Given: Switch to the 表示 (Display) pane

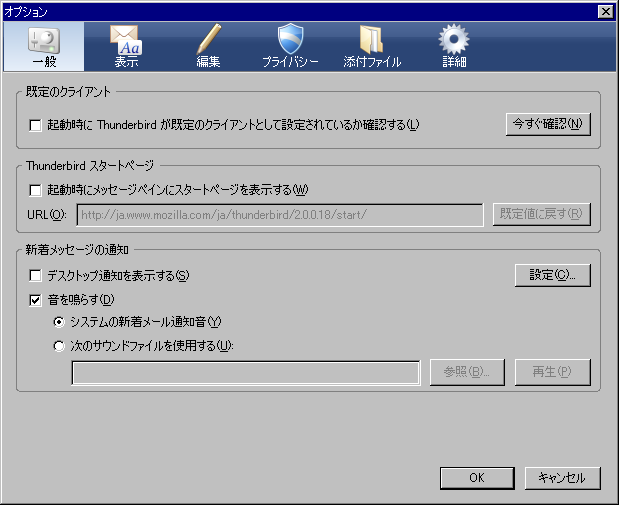Looking at the screenshot, I should [126, 47].
